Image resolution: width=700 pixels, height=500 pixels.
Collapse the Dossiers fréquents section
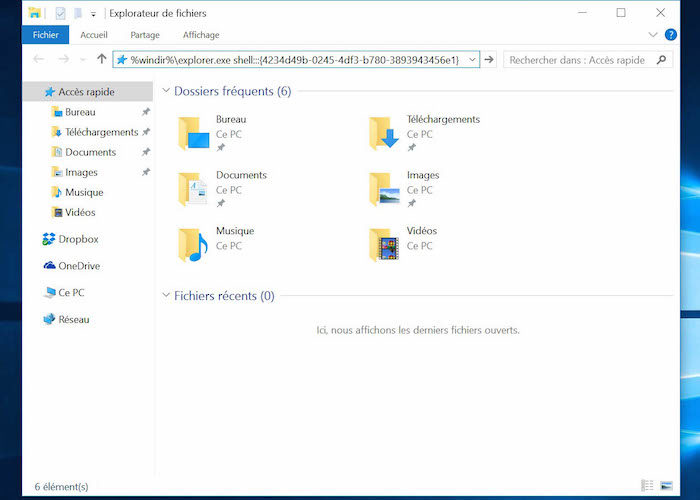click(x=166, y=91)
